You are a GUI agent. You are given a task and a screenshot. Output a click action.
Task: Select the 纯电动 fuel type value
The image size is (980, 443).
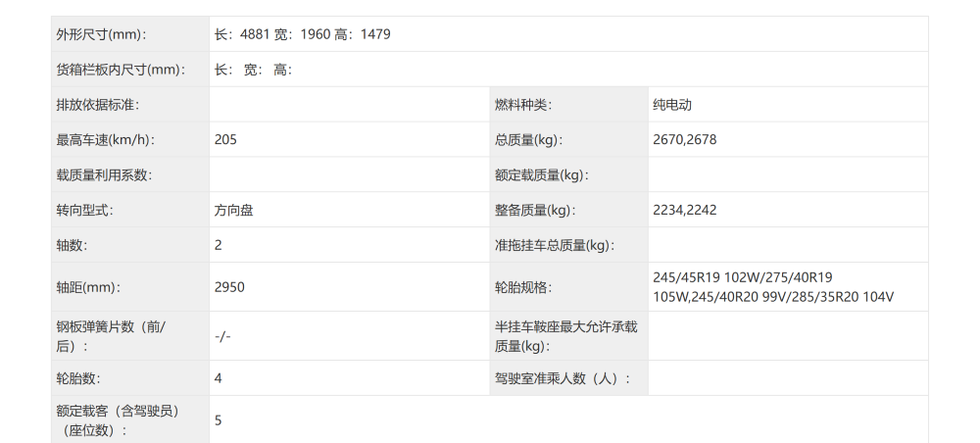click(x=672, y=105)
